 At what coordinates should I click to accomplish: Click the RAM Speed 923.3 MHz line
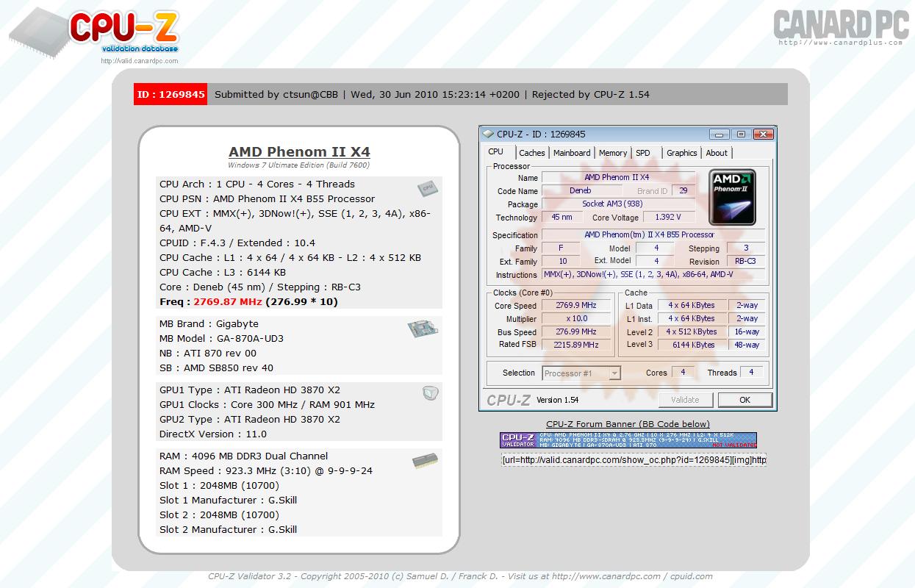click(266, 471)
